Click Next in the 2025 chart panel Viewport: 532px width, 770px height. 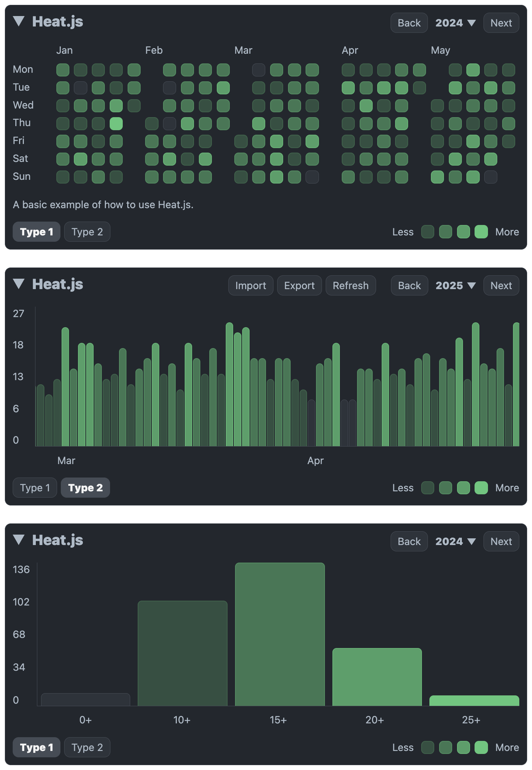tap(501, 285)
